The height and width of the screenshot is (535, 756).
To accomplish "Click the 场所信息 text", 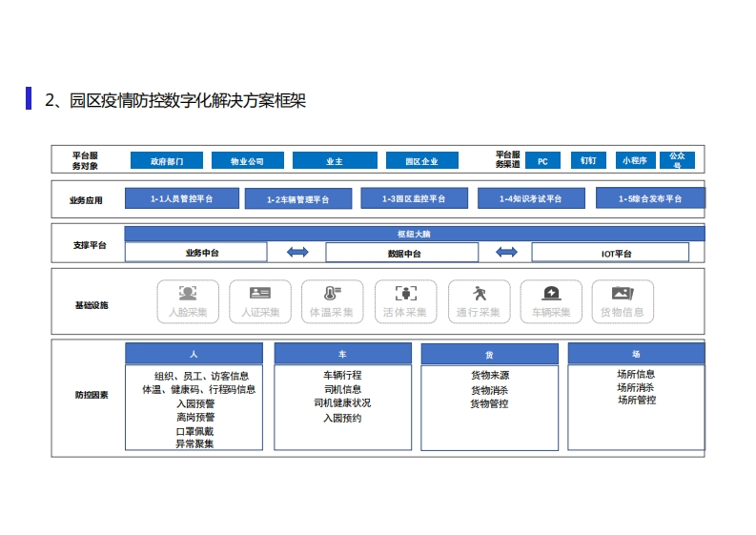I will click(x=636, y=374).
